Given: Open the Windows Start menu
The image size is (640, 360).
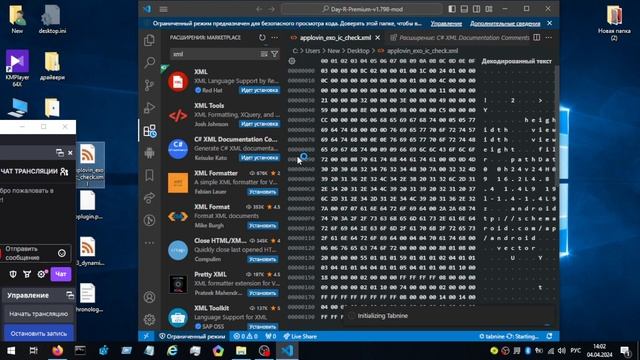Looking at the screenshot, I should [11, 351].
